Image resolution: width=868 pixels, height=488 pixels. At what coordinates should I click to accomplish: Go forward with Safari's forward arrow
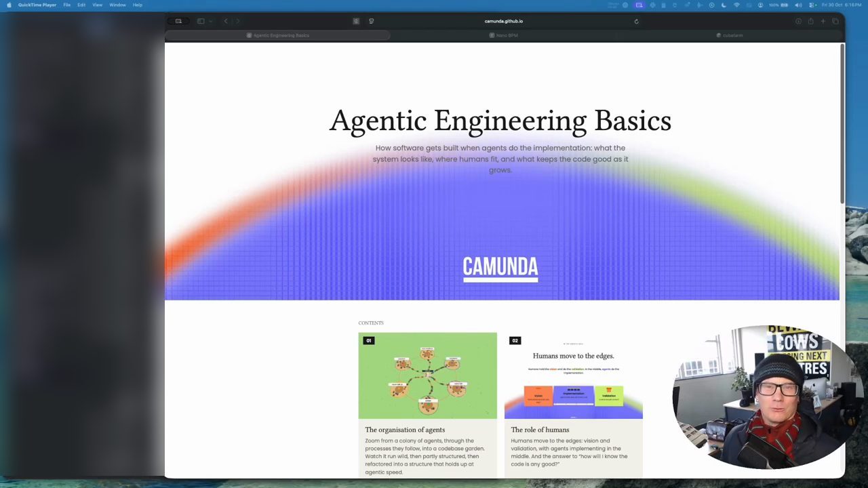click(x=237, y=21)
